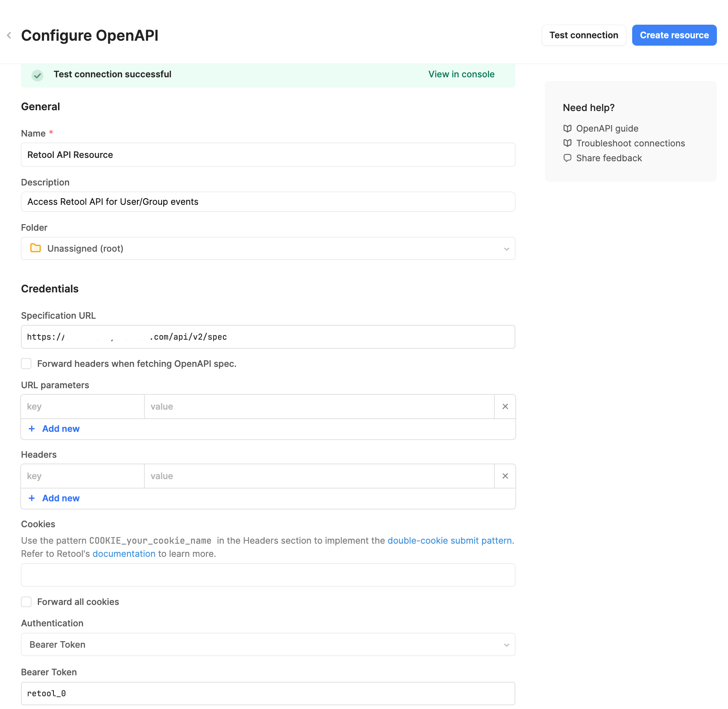728x709 pixels.
Task: Add new URL parameter
Action: (54, 429)
